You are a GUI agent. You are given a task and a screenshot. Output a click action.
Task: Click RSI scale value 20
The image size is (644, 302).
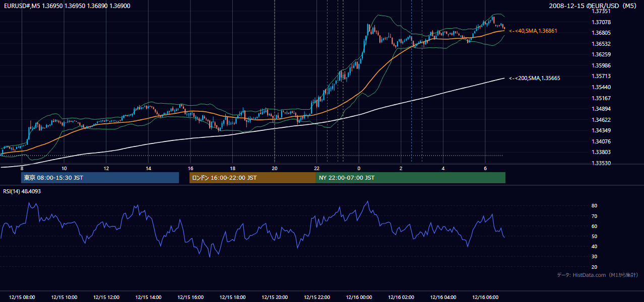595,267
